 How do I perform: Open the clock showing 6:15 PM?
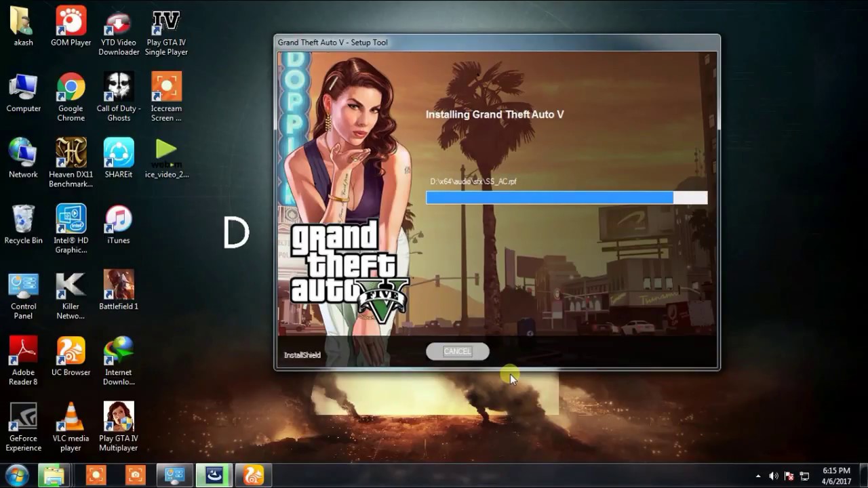836,475
